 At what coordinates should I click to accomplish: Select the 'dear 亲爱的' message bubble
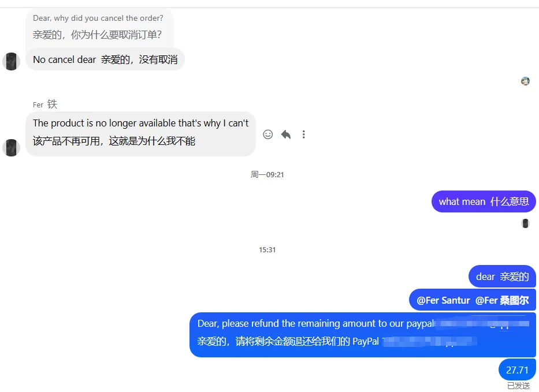502,277
